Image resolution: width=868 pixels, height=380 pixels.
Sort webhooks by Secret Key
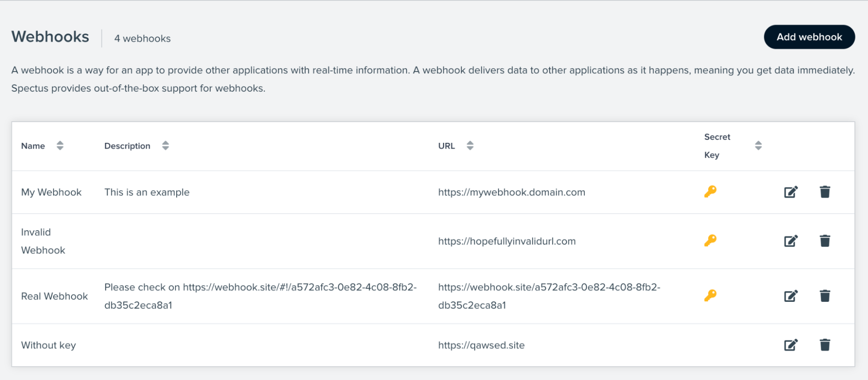[x=758, y=145]
